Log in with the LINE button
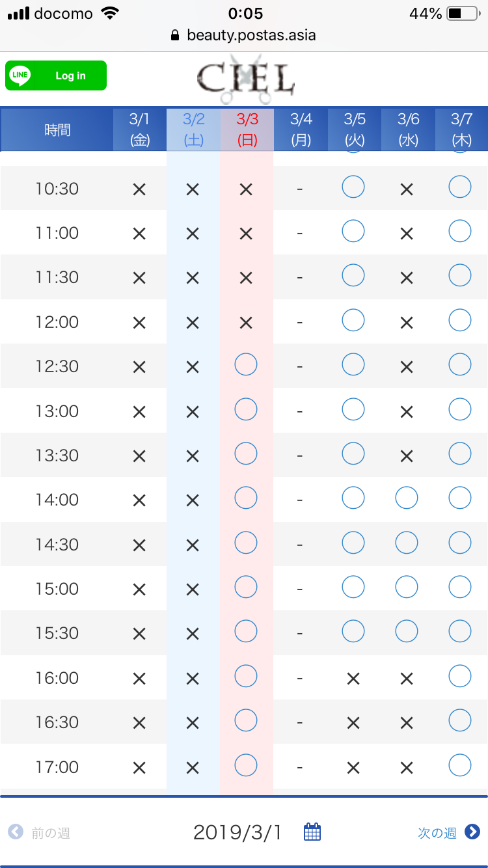Viewport: 488px width, 868px height. [56, 75]
